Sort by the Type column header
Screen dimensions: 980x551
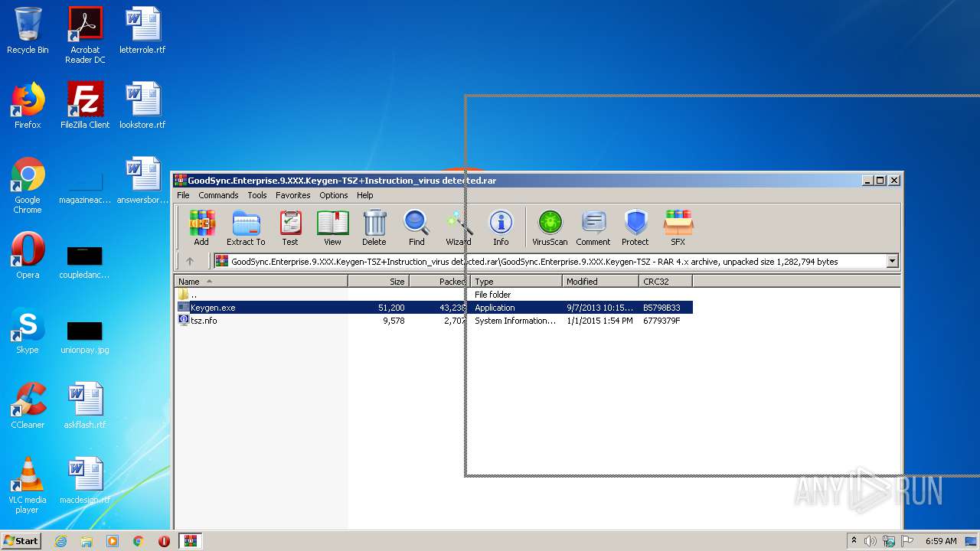click(x=515, y=282)
